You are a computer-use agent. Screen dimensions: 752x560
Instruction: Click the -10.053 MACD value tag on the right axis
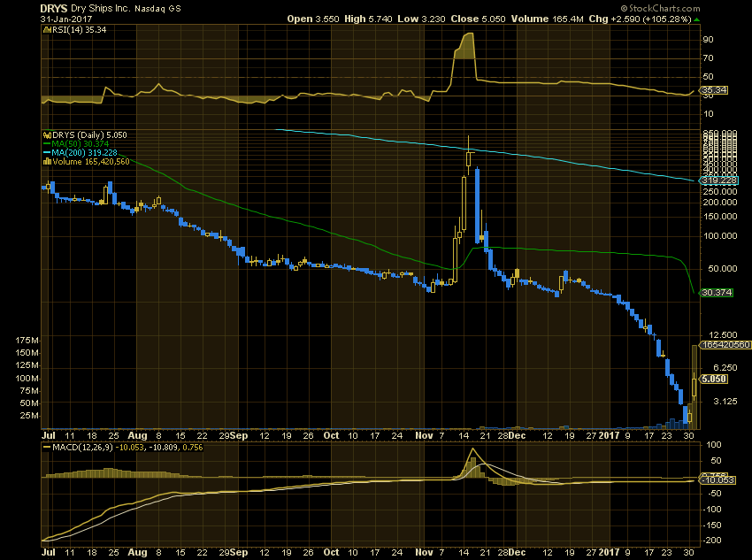coord(717,479)
